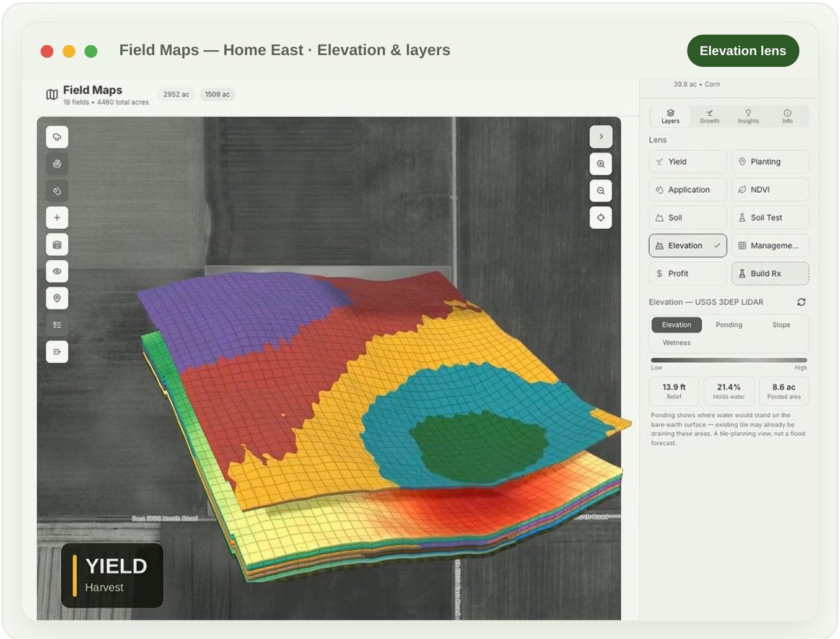
Task: Click the Field Maps map icon
Action: click(x=52, y=94)
